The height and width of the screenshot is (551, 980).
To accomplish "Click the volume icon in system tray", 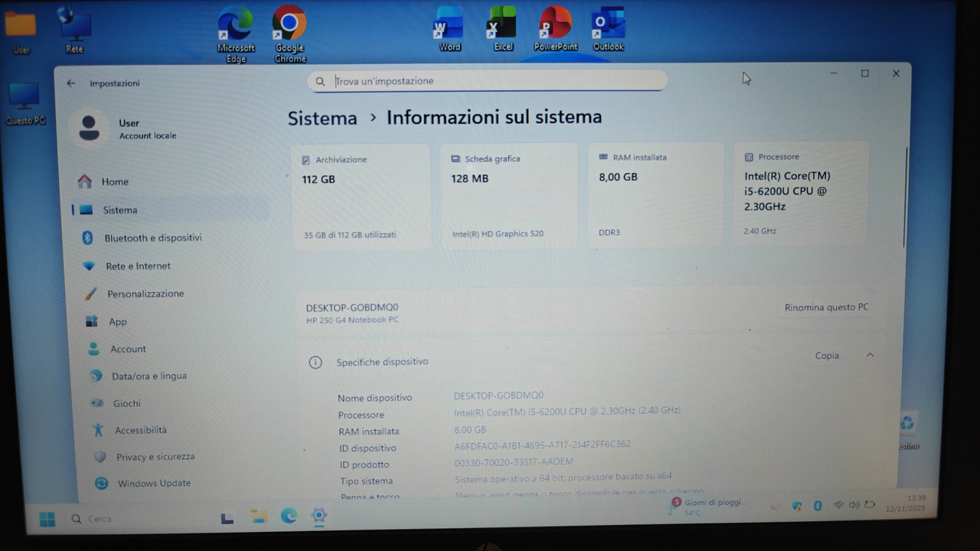I will (854, 505).
